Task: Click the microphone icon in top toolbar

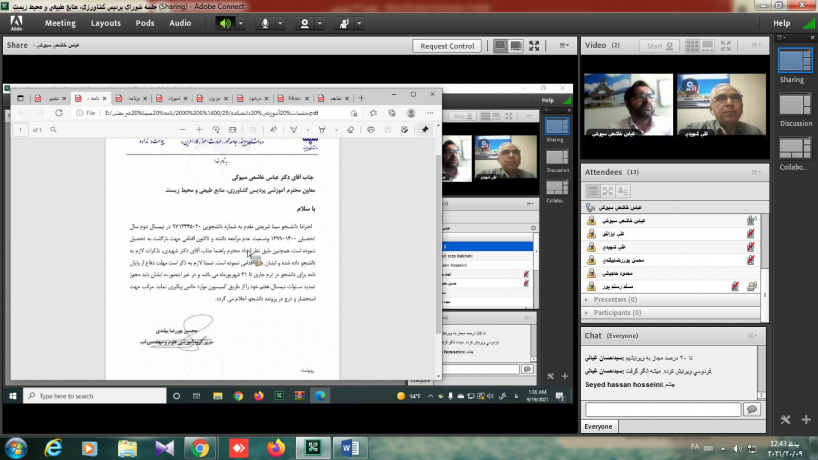Action: (x=267, y=22)
